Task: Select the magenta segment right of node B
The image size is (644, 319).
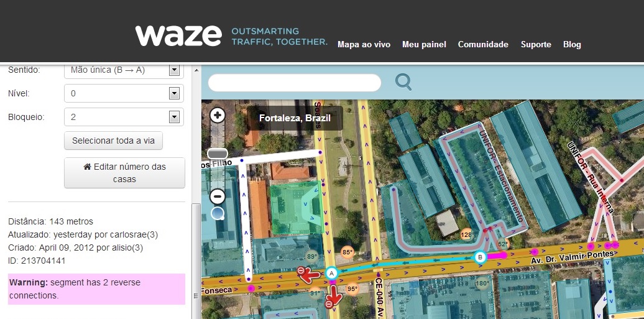Action: (496, 256)
